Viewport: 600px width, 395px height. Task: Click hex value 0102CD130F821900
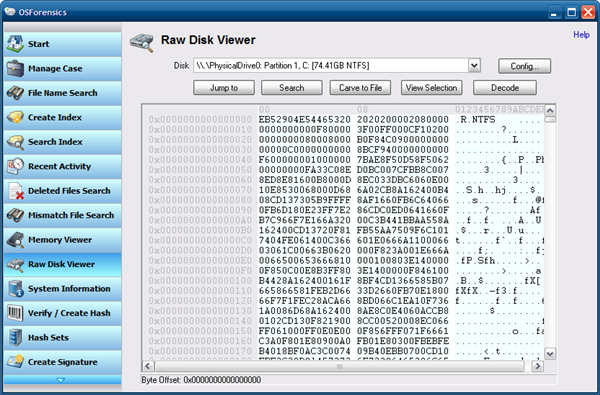(305, 321)
